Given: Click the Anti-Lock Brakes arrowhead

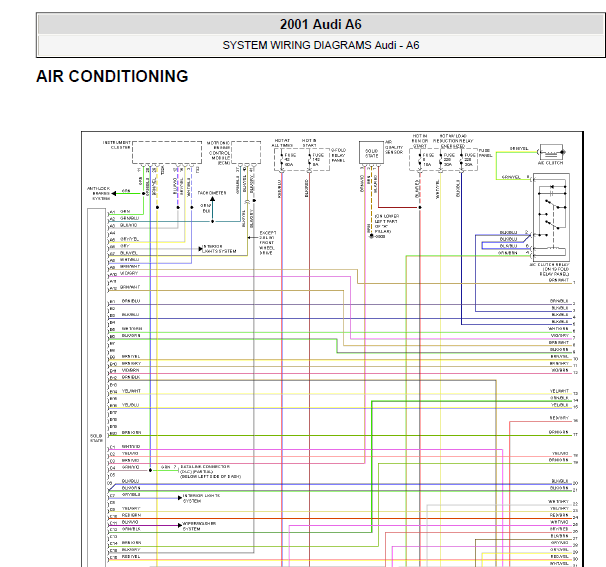Looking at the screenshot, I should pos(114,193).
